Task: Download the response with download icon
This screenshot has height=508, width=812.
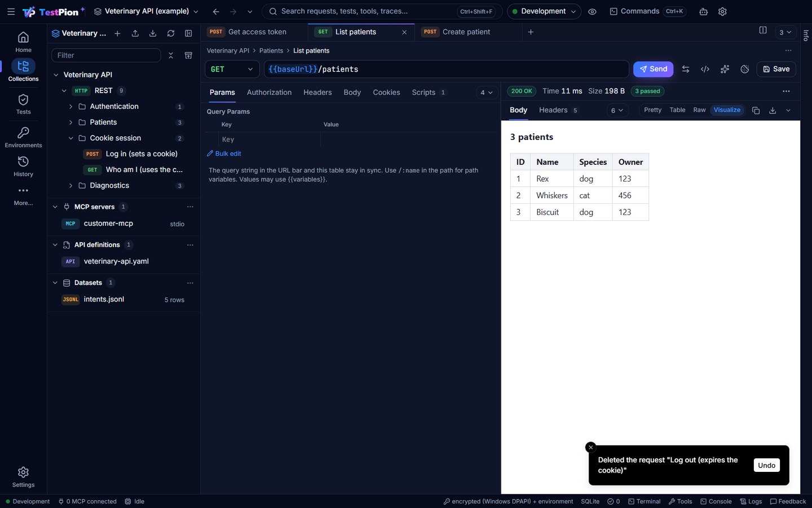Action: coord(773,110)
